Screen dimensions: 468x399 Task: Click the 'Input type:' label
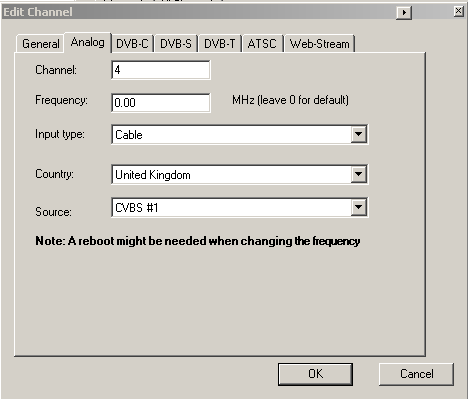point(60,134)
